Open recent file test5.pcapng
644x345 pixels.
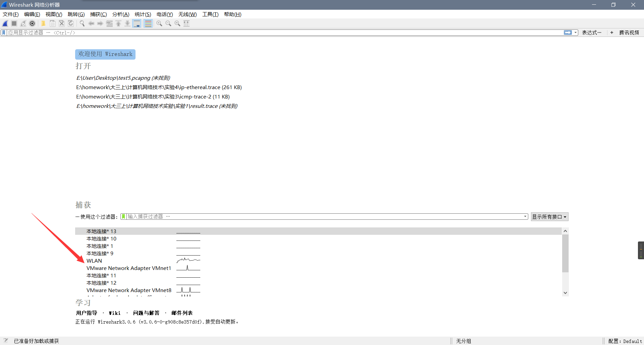click(x=123, y=78)
